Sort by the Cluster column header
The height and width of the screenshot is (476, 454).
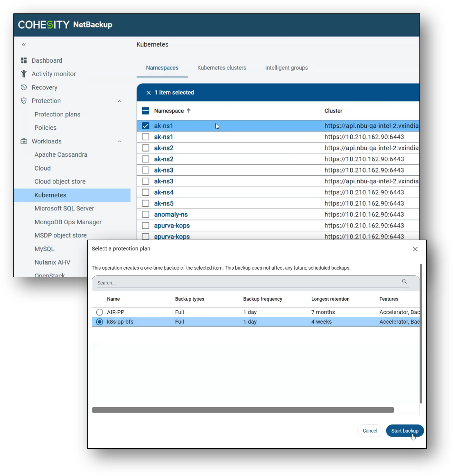(x=333, y=111)
